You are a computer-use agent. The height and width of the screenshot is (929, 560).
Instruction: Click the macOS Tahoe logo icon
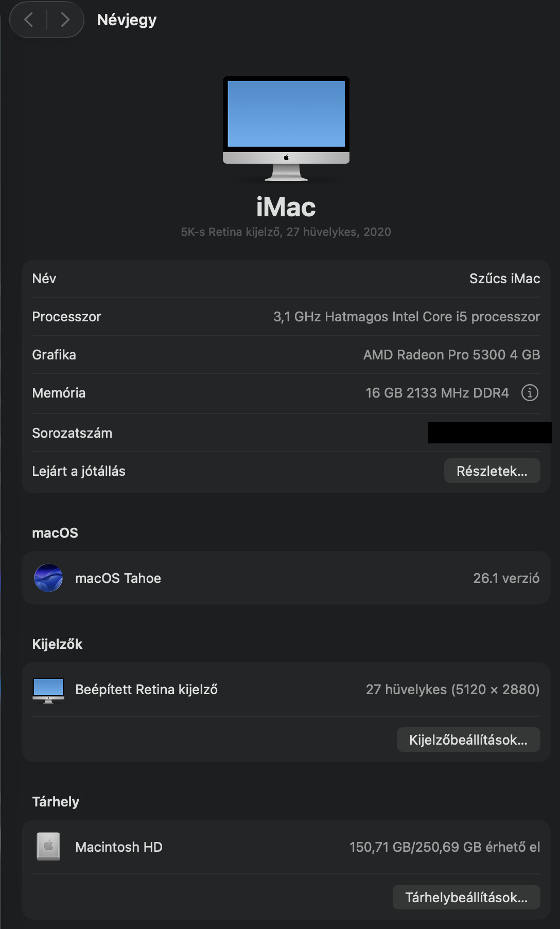(48, 578)
